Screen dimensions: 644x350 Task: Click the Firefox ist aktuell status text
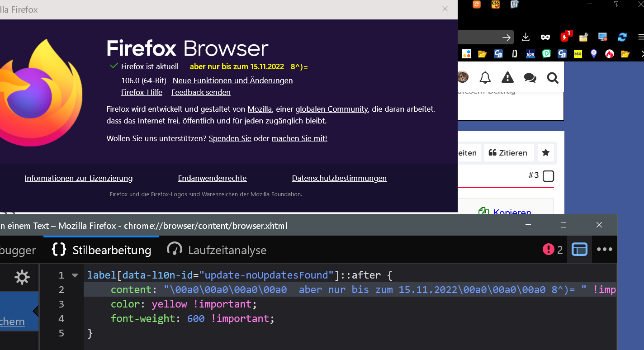point(150,66)
